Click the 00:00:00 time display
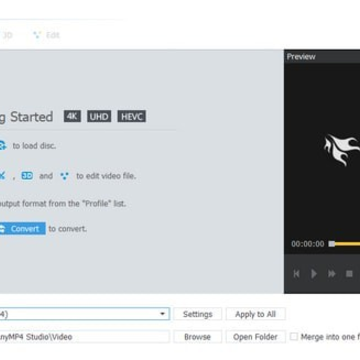Viewport: 360px width, 360px height. 308,244
